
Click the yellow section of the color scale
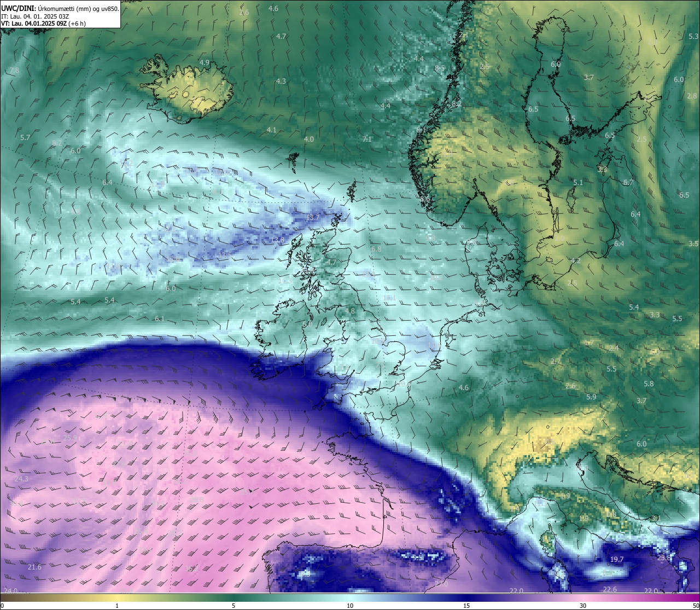[x=118, y=599]
